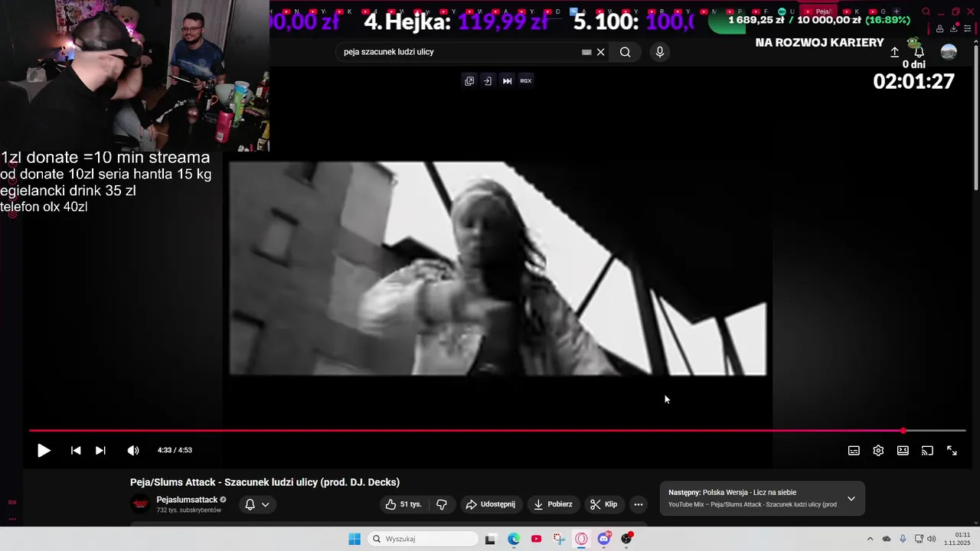Open the browser downloads icon
Screen dimensions: 980x551
(x=954, y=28)
